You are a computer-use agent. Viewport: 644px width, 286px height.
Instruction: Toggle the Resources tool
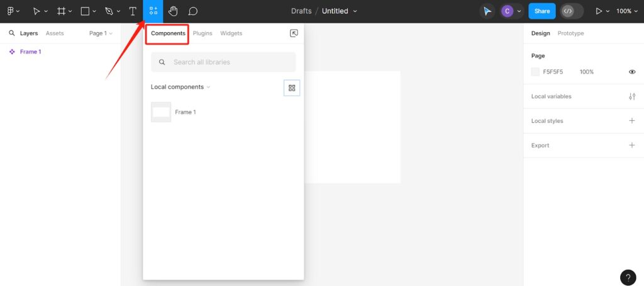click(153, 11)
